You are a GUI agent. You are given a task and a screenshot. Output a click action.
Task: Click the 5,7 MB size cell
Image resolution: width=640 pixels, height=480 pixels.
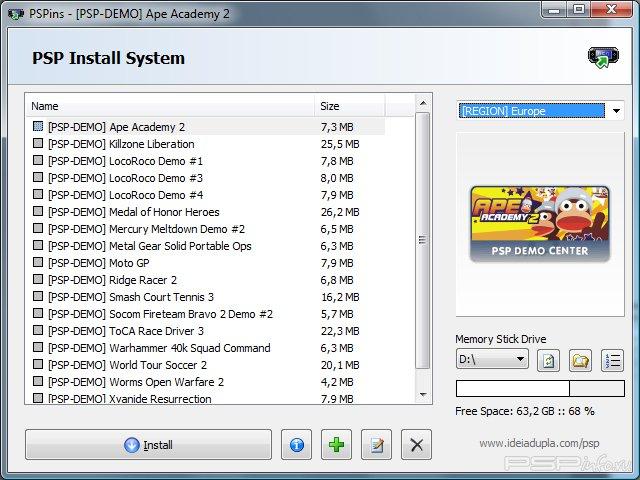click(337, 314)
